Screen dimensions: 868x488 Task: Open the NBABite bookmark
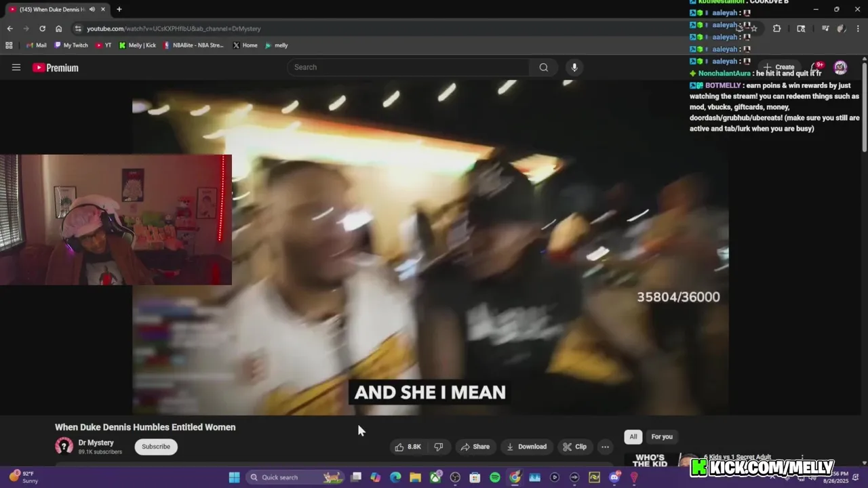click(x=193, y=45)
